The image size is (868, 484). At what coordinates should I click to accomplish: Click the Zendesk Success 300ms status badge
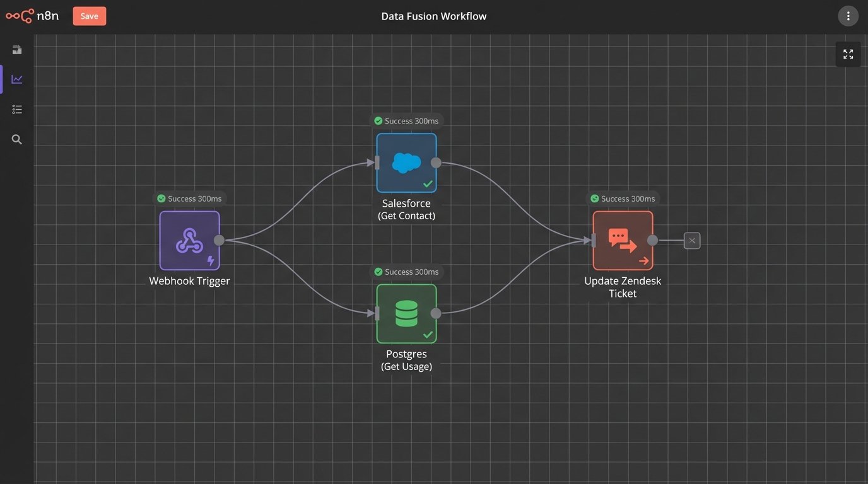pos(623,199)
